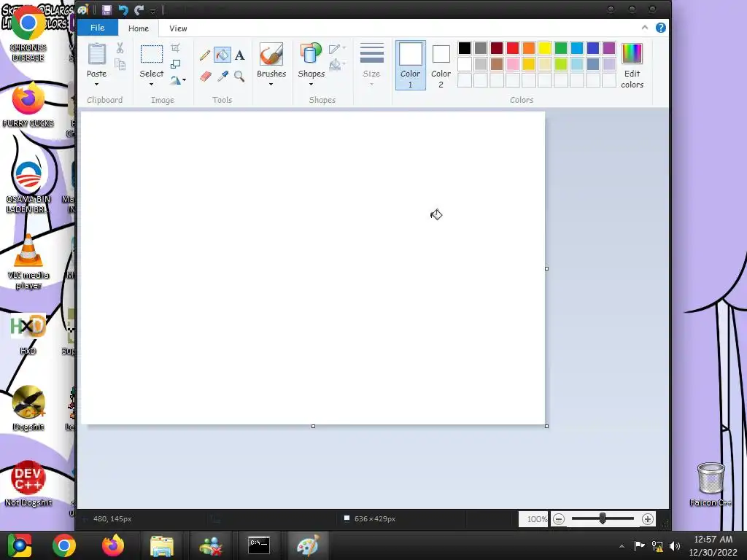Open the Paint Help question mark
The height and width of the screenshot is (560, 747).
pyautogui.click(x=660, y=28)
